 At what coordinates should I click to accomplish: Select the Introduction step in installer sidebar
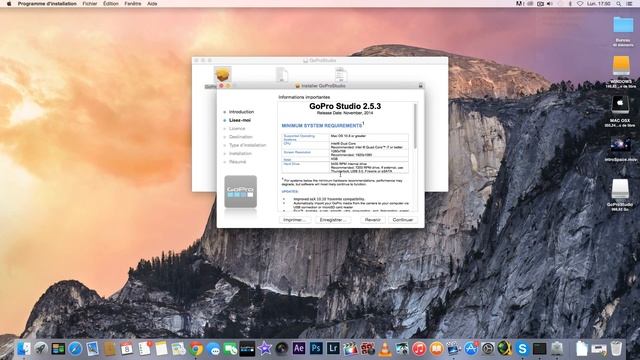coord(241,112)
